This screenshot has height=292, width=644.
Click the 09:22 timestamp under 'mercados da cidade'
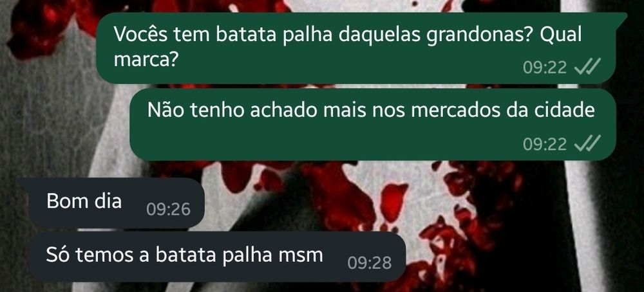545,144
